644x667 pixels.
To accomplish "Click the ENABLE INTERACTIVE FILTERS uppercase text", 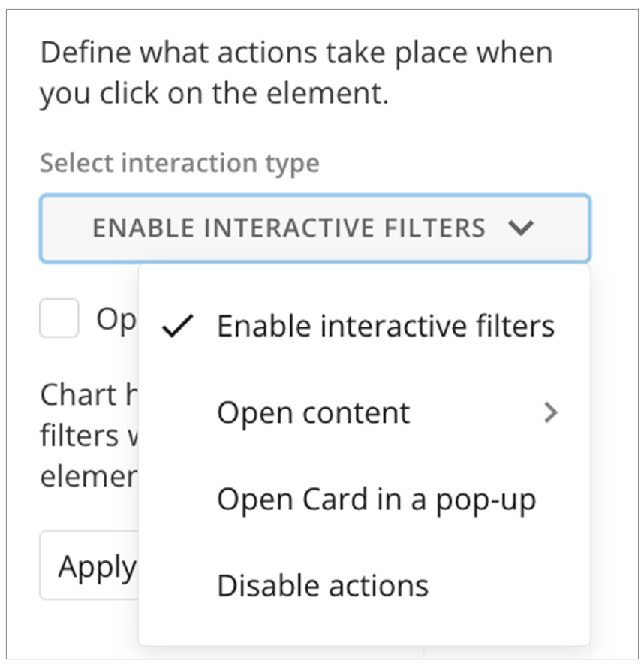I will [289, 228].
